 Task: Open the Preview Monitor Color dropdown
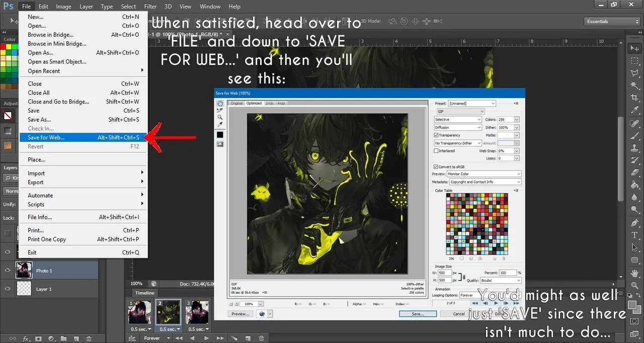[x=484, y=174]
